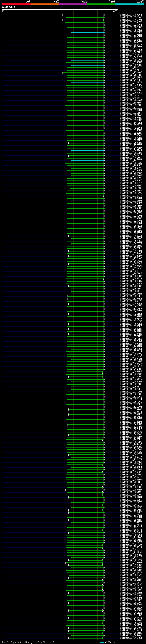Click the hit label UniRef100_C9Q3P3
The height and width of the screenshot is (644, 146).
[x=131, y=231]
